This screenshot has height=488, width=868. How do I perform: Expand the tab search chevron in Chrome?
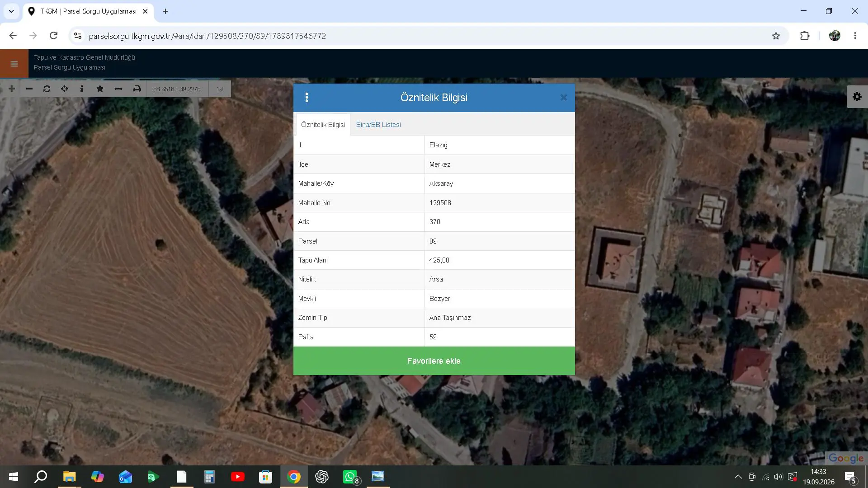click(x=11, y=11)
